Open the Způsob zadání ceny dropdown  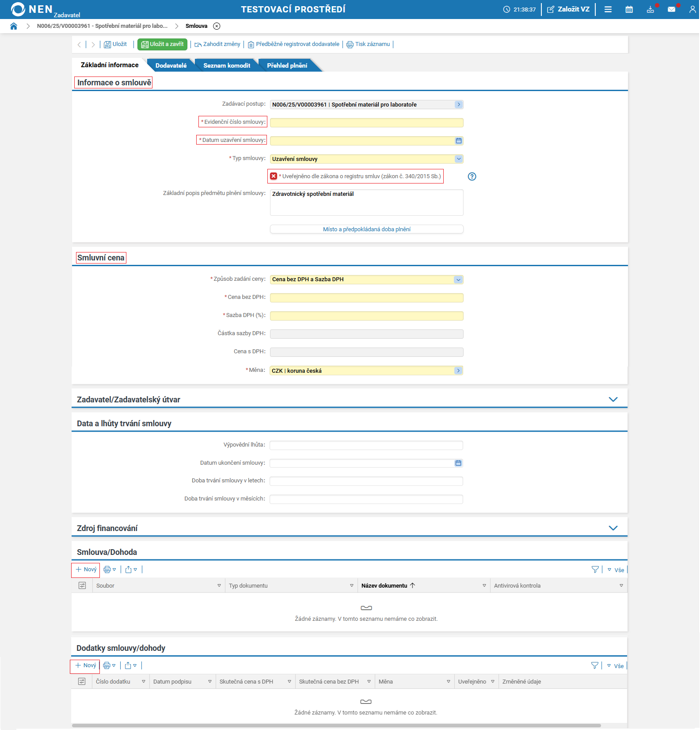pos(458,279)
